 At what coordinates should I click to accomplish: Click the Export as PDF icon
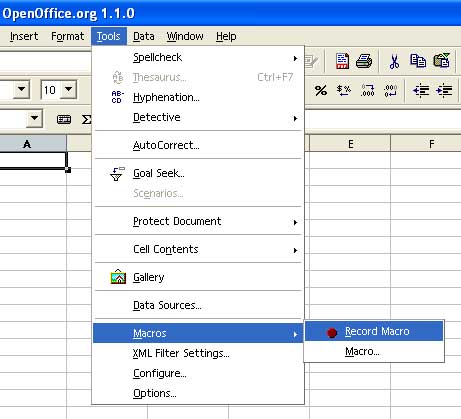pyautogui.click(x=342, y=61)
